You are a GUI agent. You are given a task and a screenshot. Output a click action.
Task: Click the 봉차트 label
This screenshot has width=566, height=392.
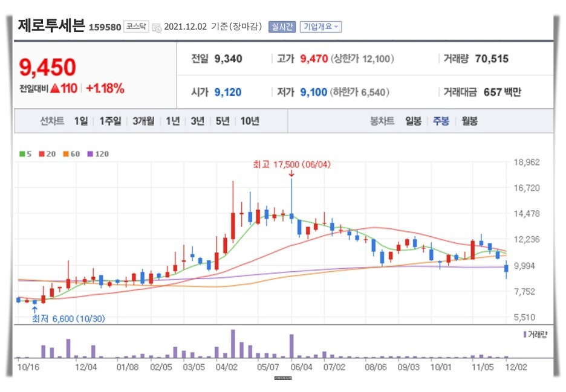pos(382,121)
